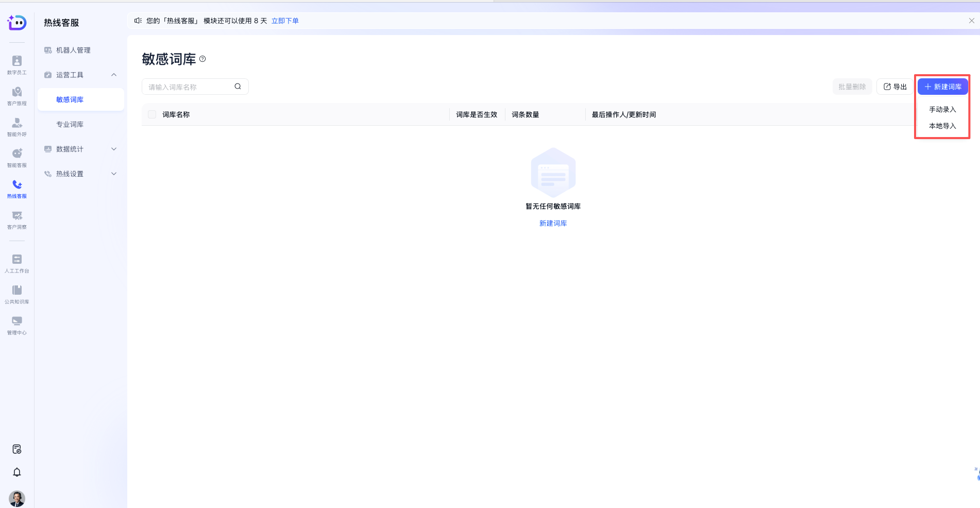The image size is (980, 508).
Task: Select 本地导入 from dropdown menu
Action: coord(942,126)
